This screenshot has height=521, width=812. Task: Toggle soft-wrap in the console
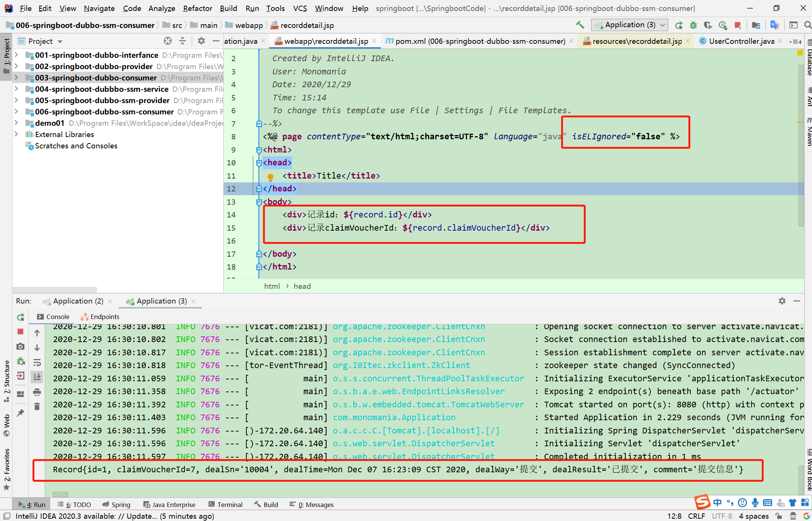click(x=37, y=363)
